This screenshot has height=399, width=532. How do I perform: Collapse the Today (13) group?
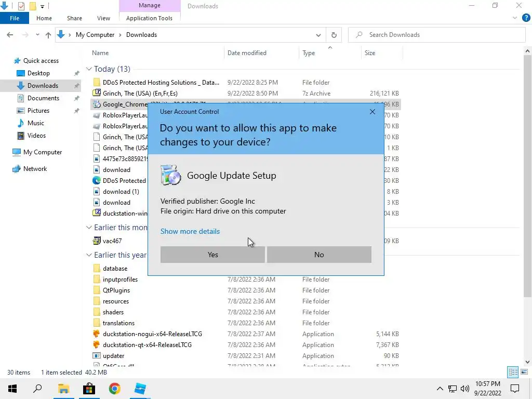click(89, 69)
